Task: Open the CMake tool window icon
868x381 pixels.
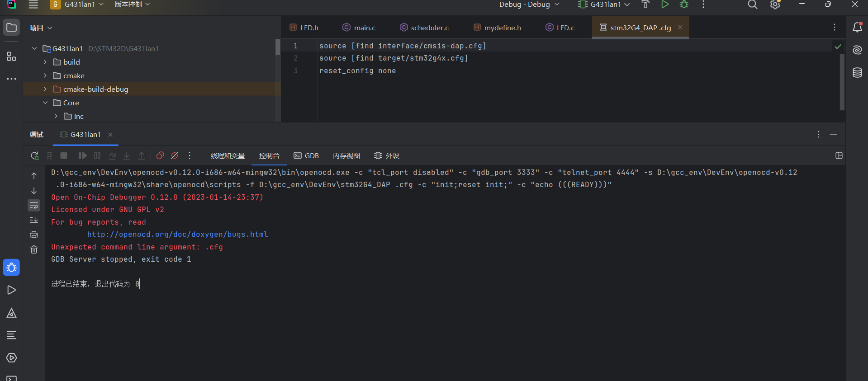Action: pos(11,313)
